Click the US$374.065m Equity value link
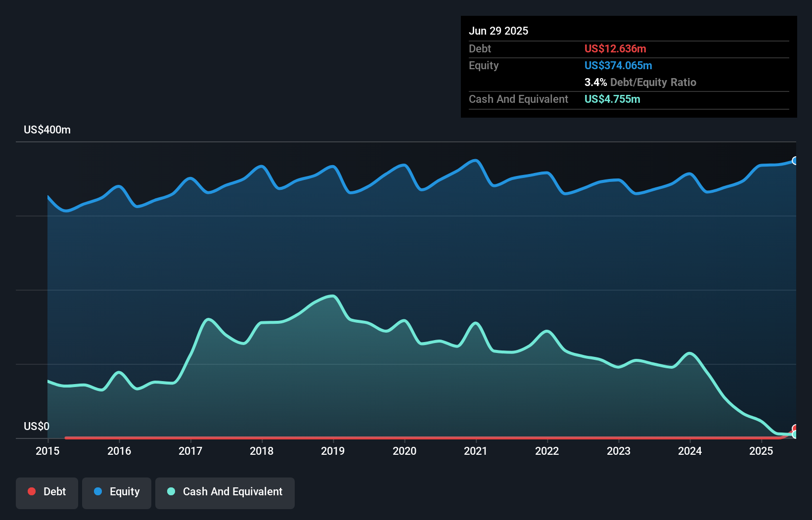Screen dimensions: 812x520 (x=618, y=65)
